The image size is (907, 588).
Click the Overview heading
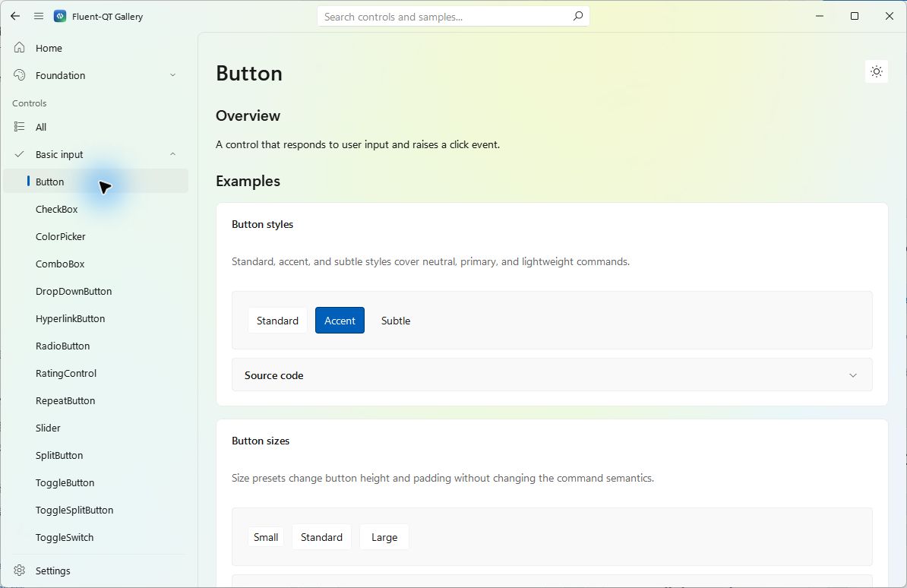(x=248, y=115)
